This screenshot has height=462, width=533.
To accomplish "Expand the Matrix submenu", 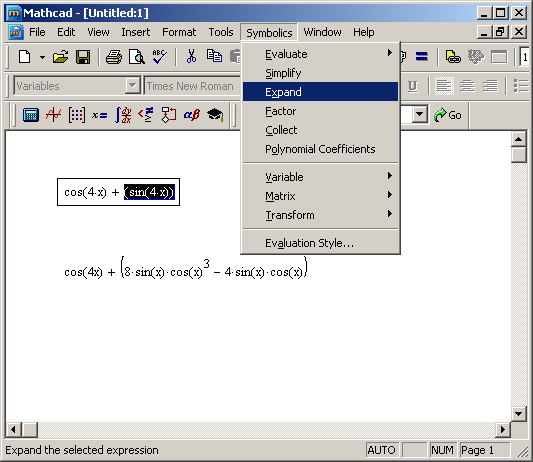I will [x=320, y=196].
